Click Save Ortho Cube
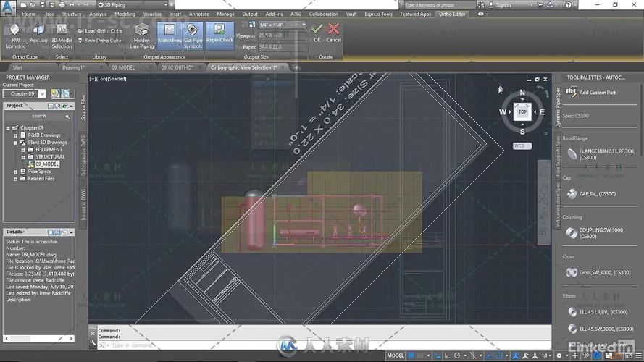The width and height of the screenshot is (644, 362). coord(99,41)
